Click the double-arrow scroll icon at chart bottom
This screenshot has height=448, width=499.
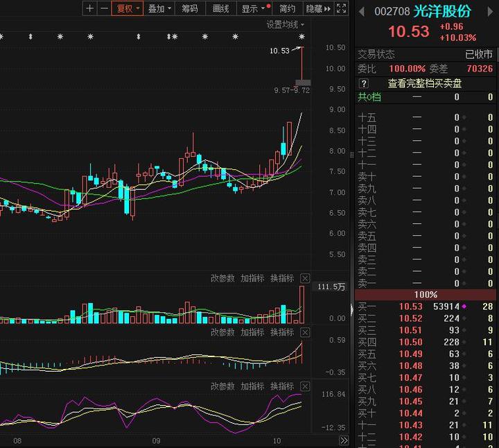343,440
